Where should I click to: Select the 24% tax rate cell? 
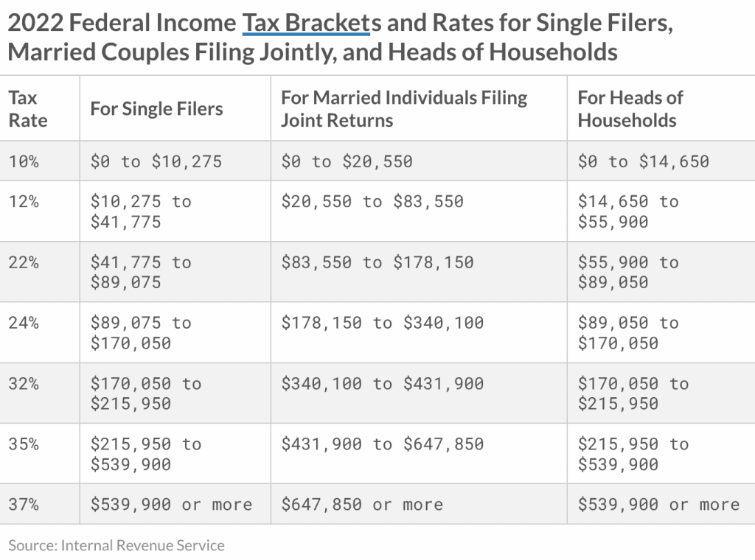(24, 323)
